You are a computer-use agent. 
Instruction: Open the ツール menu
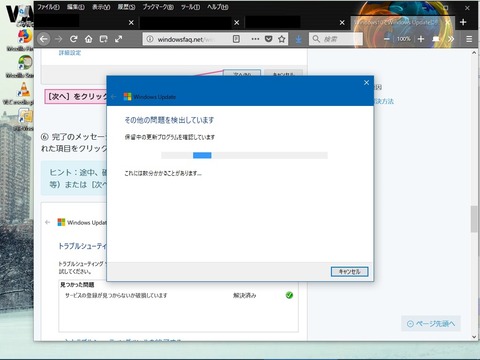click(x=190, y=7)
